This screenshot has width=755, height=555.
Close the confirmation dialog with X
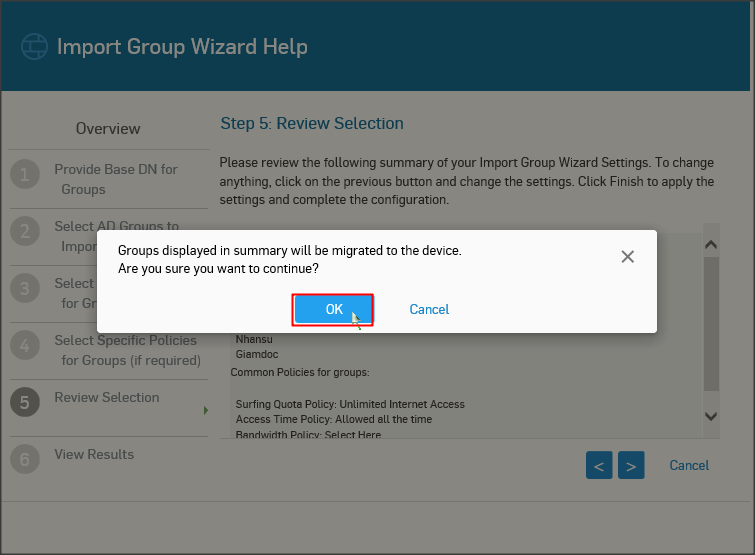point(627,257)
